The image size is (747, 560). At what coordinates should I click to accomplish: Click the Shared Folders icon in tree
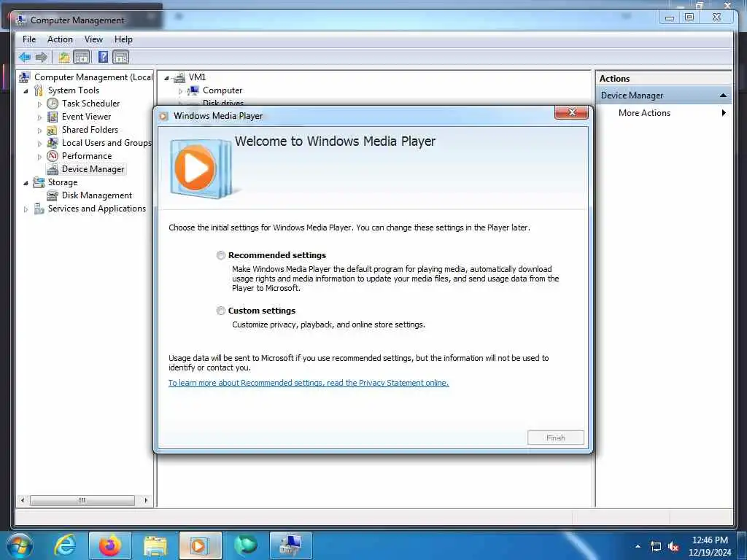(53, 130)
